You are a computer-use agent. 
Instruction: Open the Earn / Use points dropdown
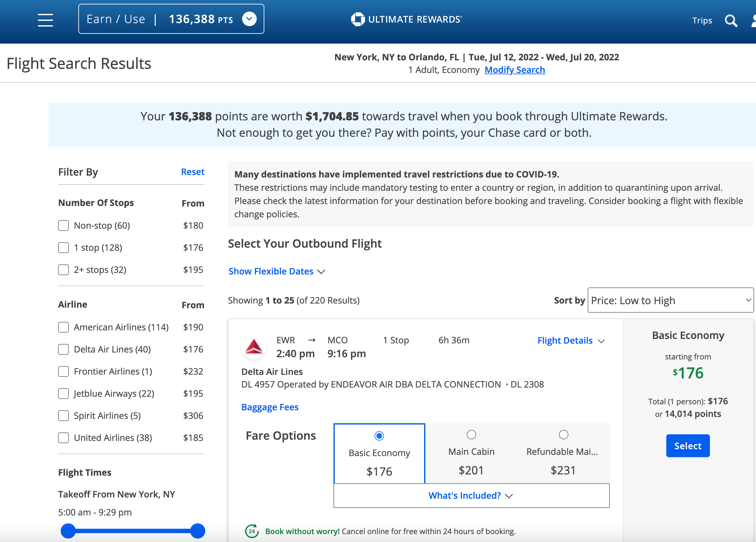(171, 19)
